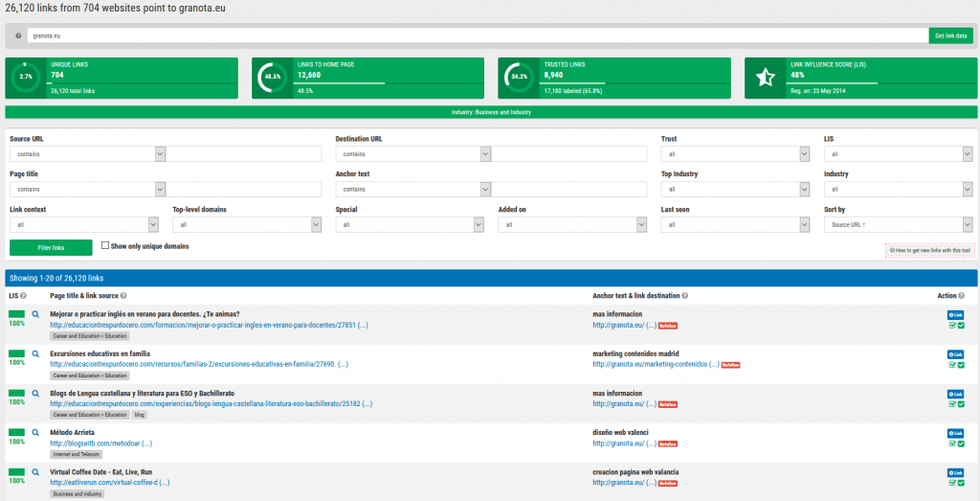Open the Source URL contains dropdown
This screenshot has width=980, height=501.
tap(87, 154)
